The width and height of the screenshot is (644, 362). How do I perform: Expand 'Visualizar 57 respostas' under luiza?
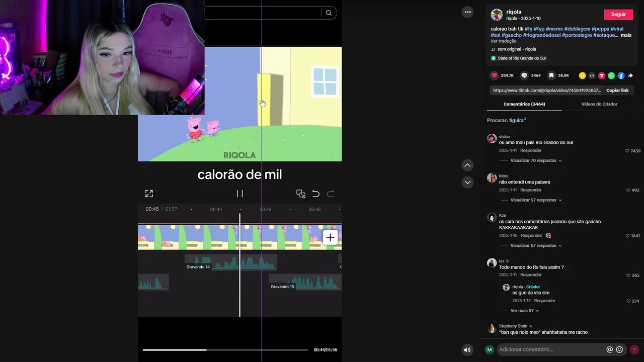[x=536, y=200]
